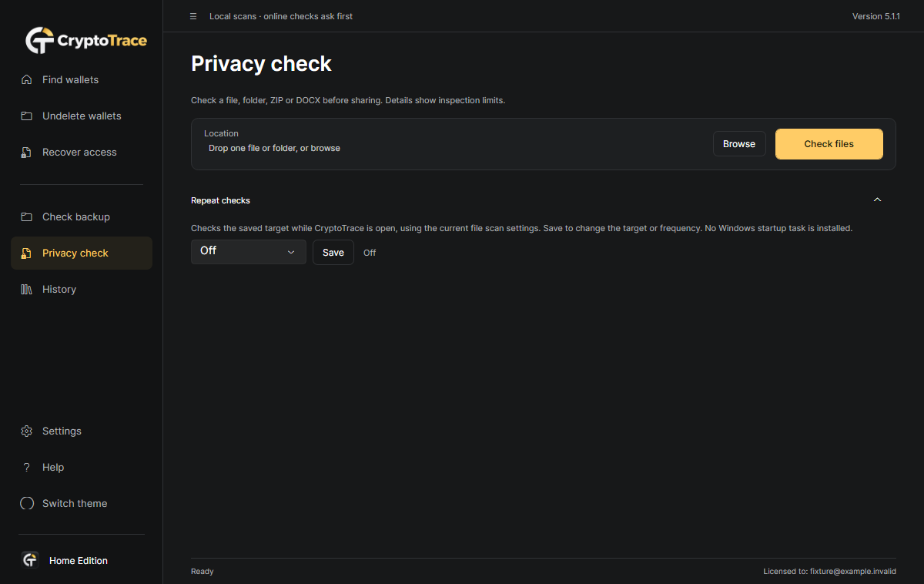
Task: Click the Check backup folder icon
Action: tap(27, 217)
